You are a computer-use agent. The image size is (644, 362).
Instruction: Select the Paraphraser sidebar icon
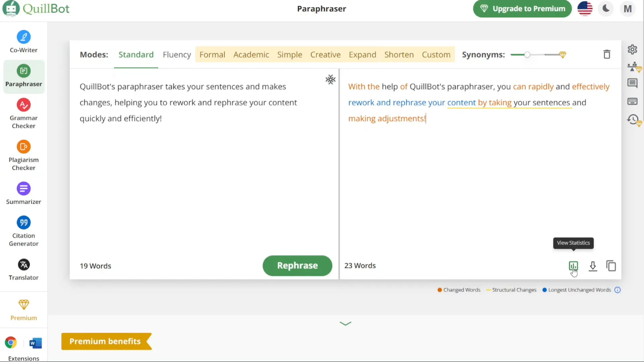23,71
